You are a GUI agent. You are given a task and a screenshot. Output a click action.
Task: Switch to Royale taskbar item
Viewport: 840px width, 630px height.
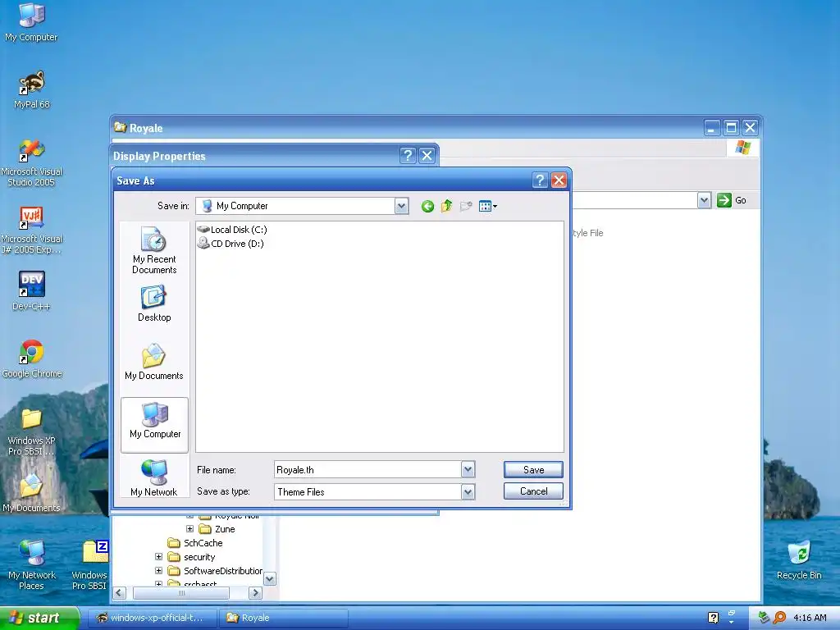pos(283,618)
